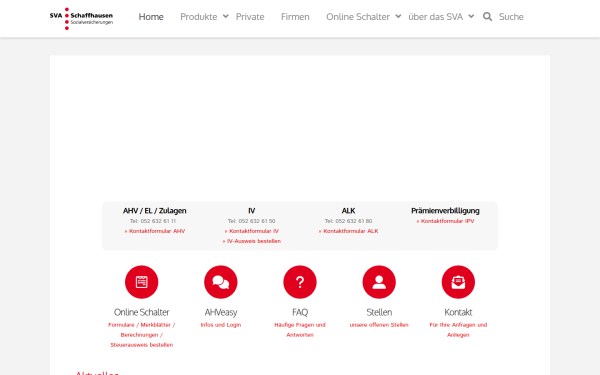Click Häufige Fragen und Antworten link
Viewport: 600px width, 375px height.
[300, 330]
